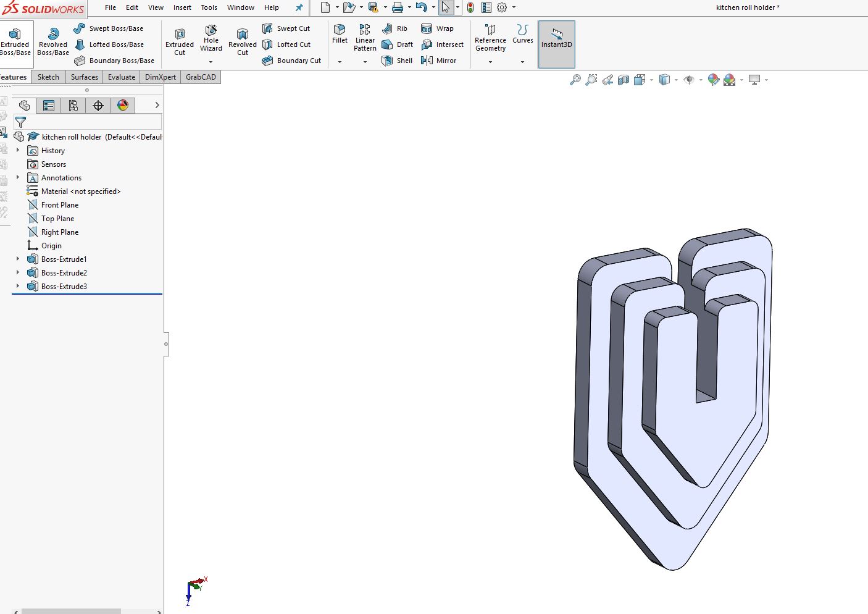Click the Zoom to Fit icon
This screenshot has height=614, width=868.
575,80
